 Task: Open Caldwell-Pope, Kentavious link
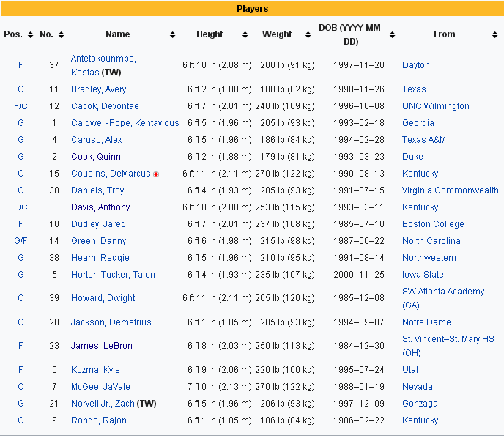[125, 123]
